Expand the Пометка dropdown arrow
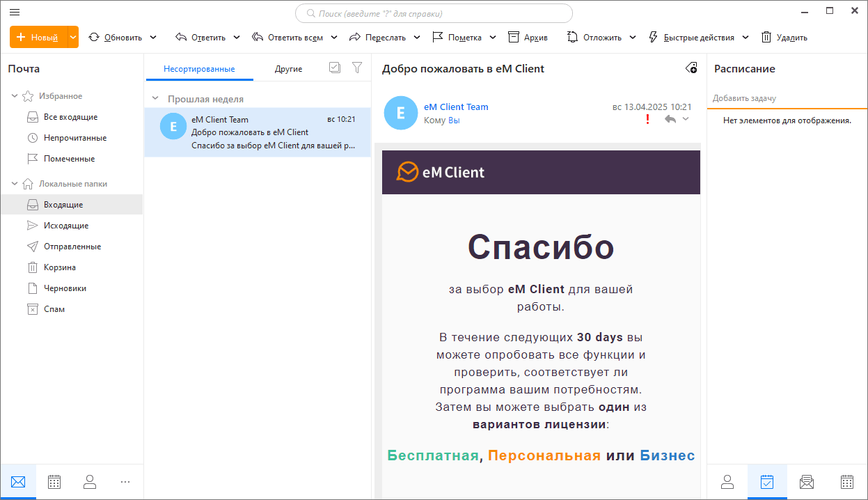Image resolution: width=868 pixels, height=500 pixels. pyautogui.click(x=493, y=38)
